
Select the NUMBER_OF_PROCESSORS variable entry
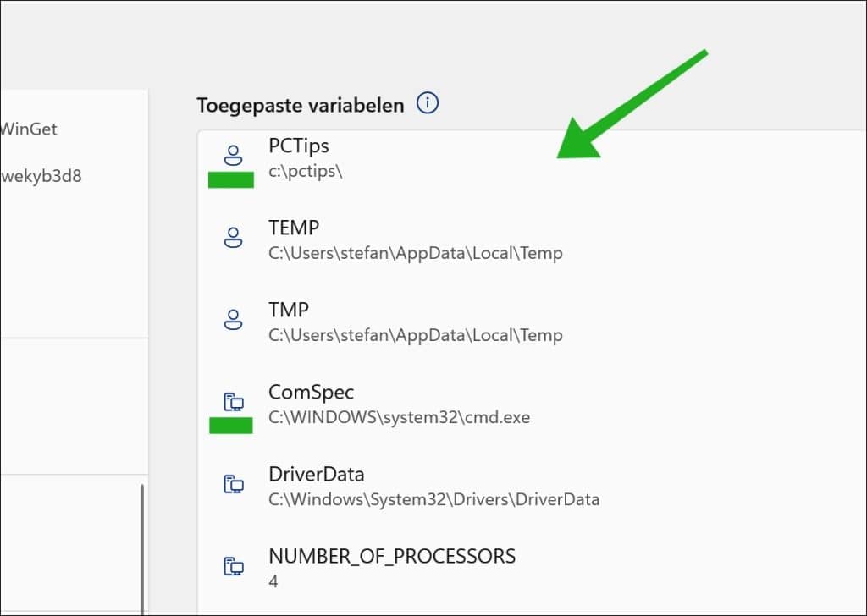pyautogui.click(x=532, y=569)
